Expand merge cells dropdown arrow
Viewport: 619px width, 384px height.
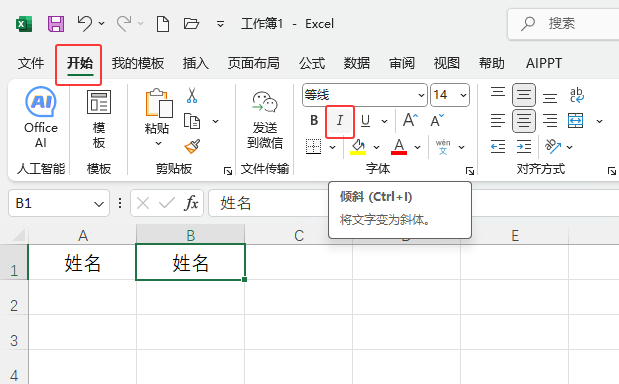[x=599, y=121]
